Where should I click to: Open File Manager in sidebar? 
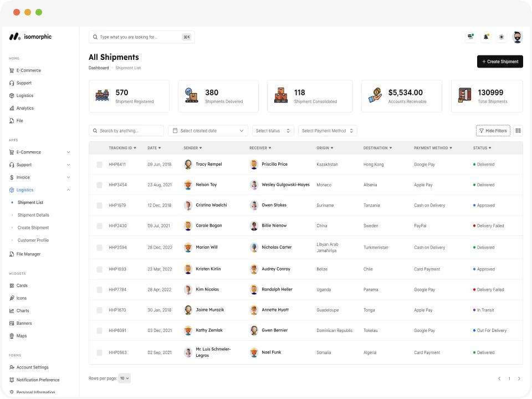(25, 254)
